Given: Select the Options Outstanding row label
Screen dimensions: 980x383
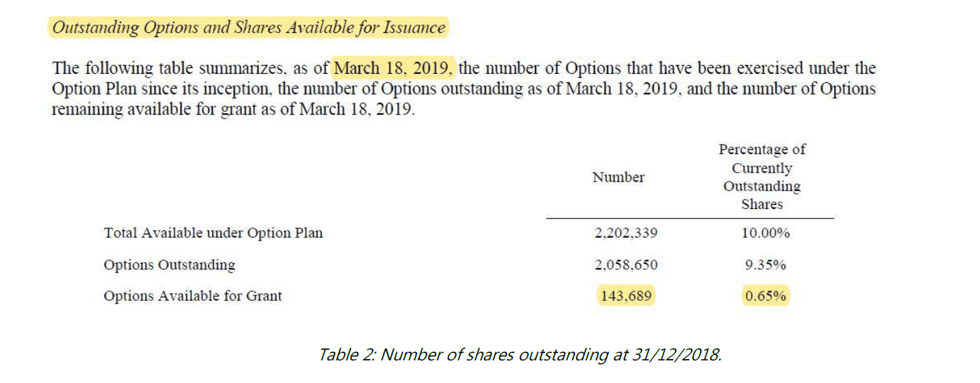Looking at the screenshot, I should click(169, 264).
